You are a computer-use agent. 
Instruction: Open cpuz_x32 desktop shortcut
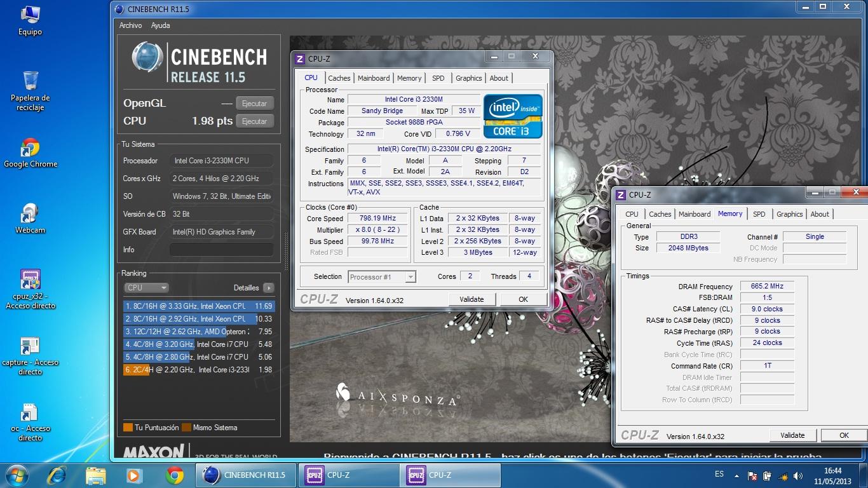coord(30,289)
